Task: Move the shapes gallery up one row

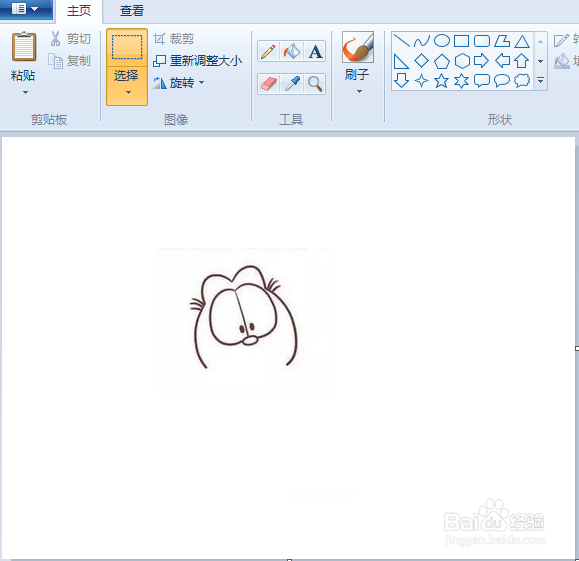Action: pos(540,42)
